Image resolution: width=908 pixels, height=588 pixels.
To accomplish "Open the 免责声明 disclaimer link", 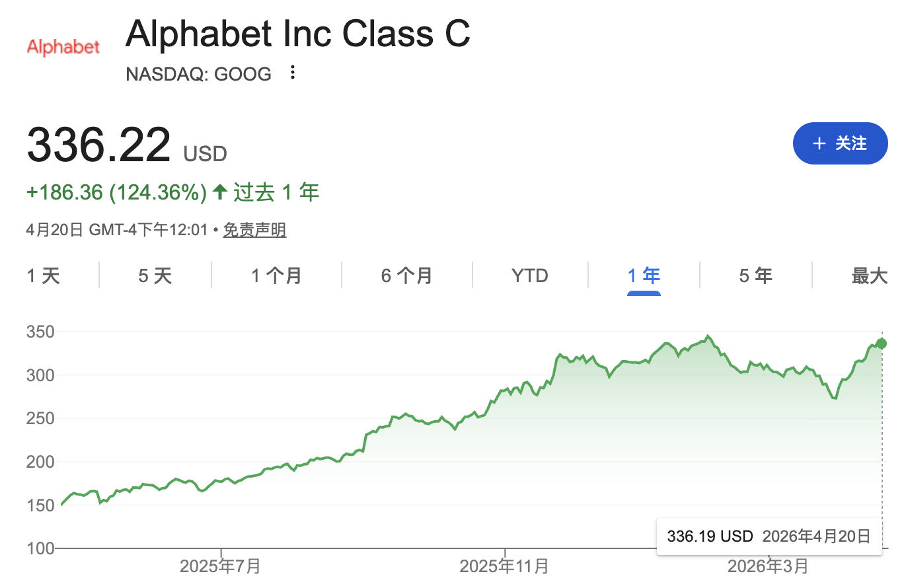I will [x=254, y=230].
